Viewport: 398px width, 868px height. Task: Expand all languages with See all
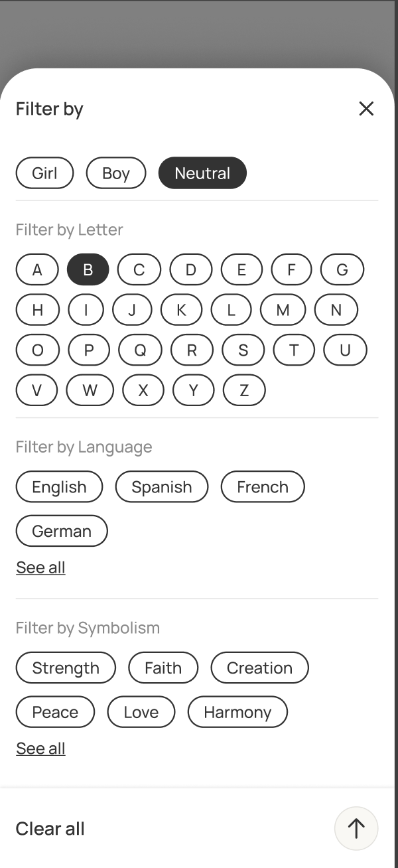(x=40, y=567)
